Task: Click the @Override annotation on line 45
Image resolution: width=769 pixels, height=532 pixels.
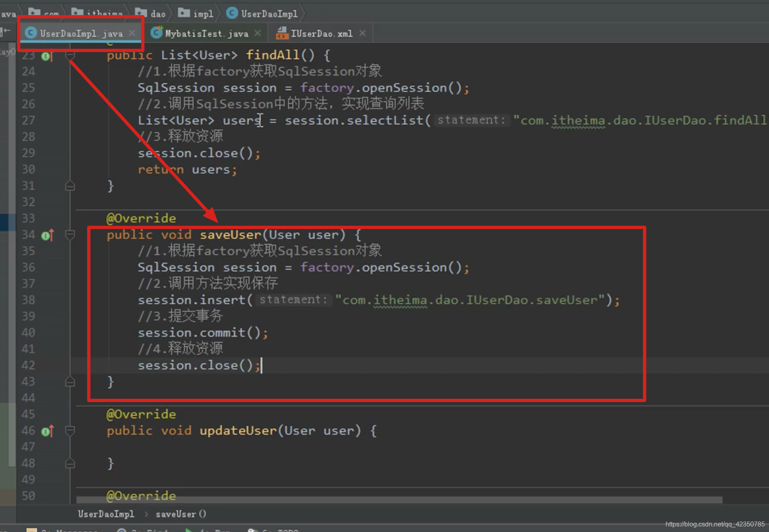Action: pyautogui.click(x=141, y=414)
